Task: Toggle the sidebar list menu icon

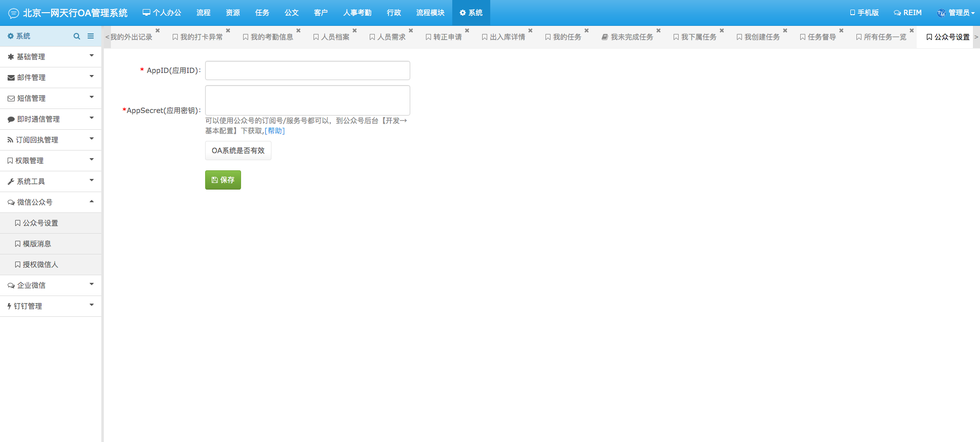Action: 91,36
